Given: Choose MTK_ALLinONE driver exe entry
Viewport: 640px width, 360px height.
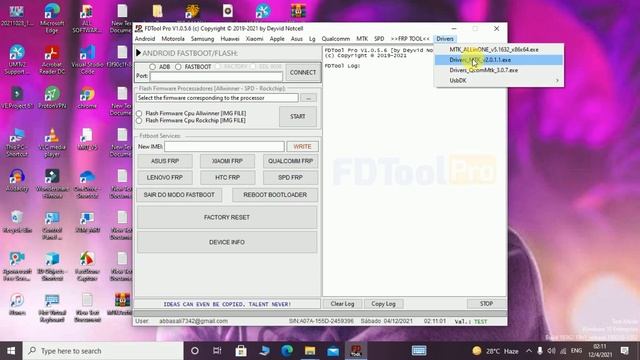Looking at the screenshot, I should click(499, 49).
